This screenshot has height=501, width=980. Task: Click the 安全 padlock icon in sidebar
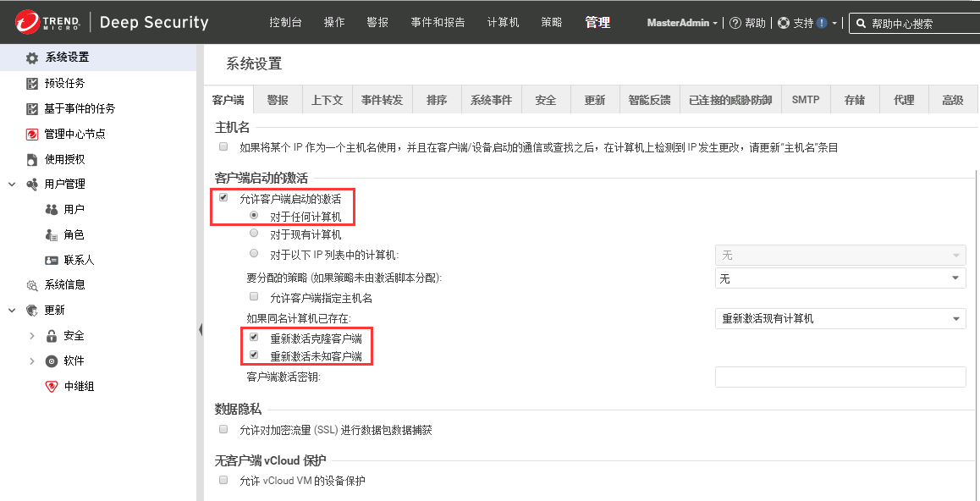(x=52, y=336)
